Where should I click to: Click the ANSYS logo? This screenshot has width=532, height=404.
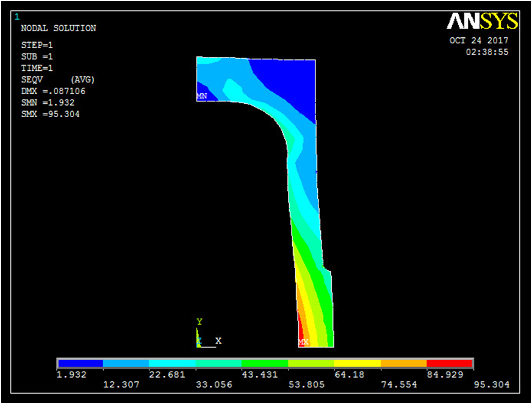click(482, 22)
